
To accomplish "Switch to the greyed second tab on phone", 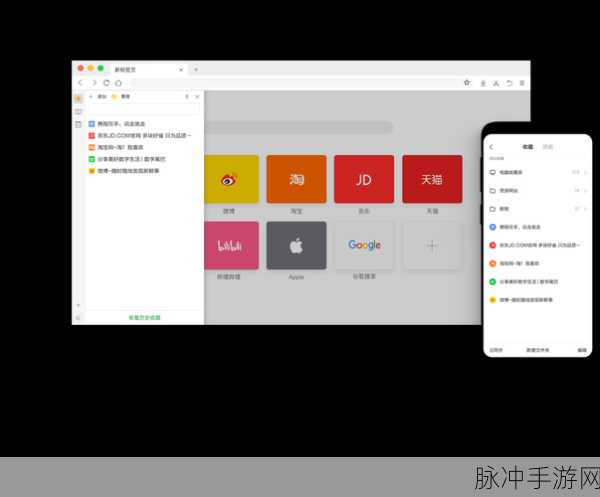I will click(548, 147).
